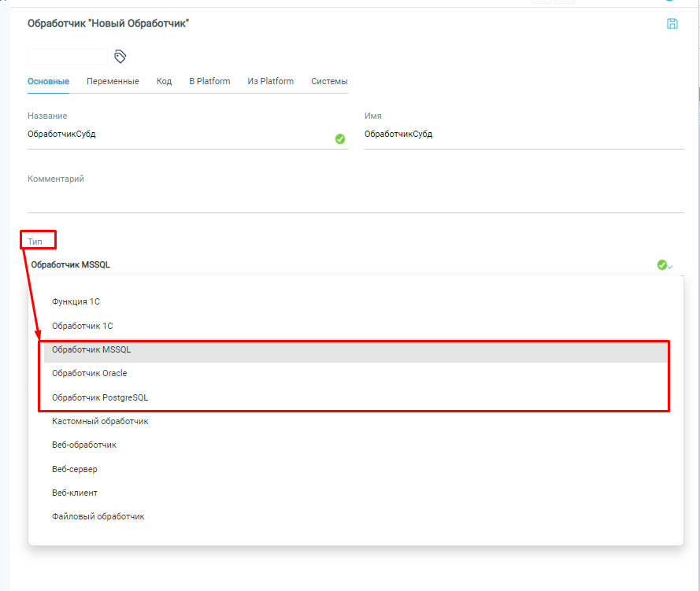Click the green checkmark in the Название field
Viewport: 700px width, 591px height.
click(x=340, y=139)
